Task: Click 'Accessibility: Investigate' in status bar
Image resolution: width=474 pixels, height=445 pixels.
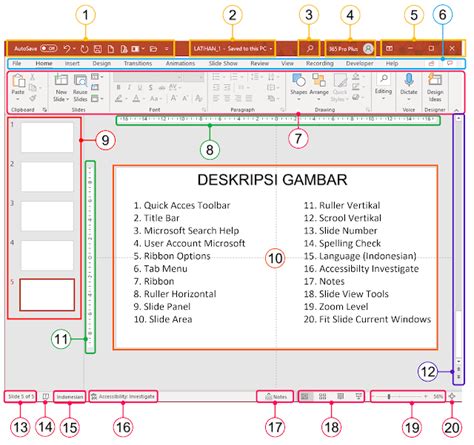Action: (123, 397)
